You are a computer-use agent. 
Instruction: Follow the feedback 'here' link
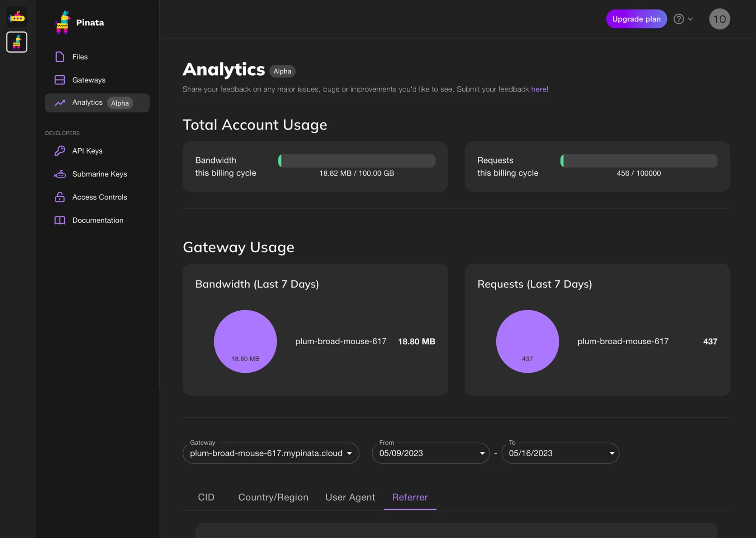click(x=539, y=89)
